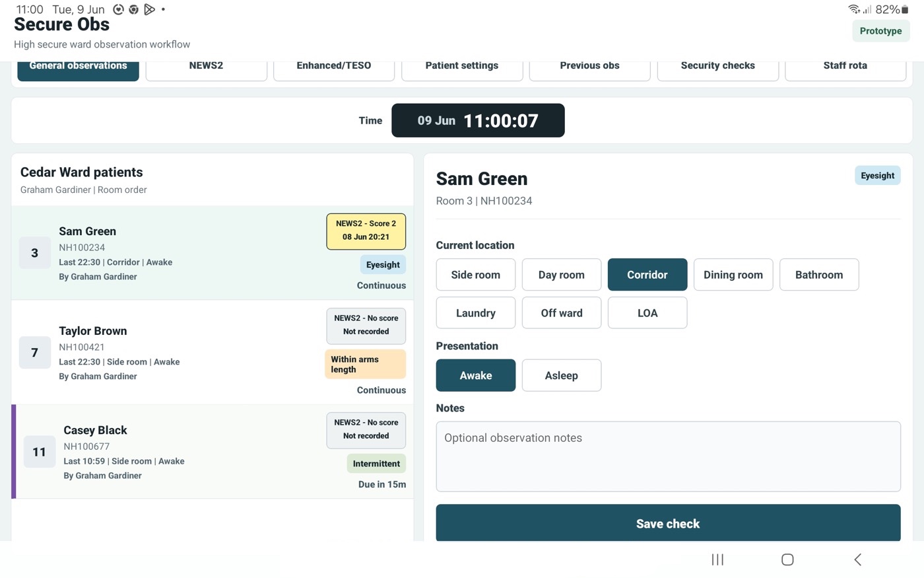Select patient Taylor Brown in list
The width and height of the screenshot is (924, 578).
tap(213, 352)
